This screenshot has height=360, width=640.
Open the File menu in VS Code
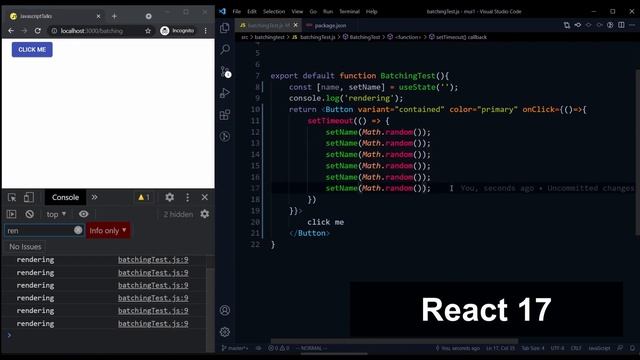(236, 11)
